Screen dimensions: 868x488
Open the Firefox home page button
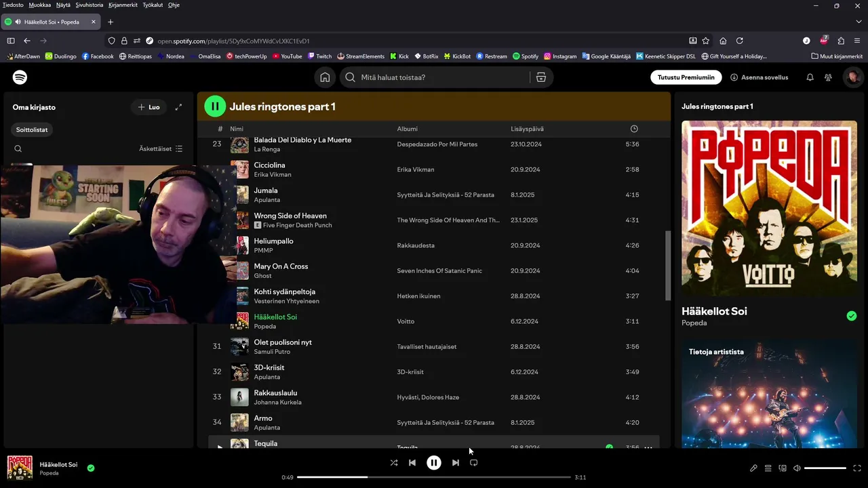723,41
